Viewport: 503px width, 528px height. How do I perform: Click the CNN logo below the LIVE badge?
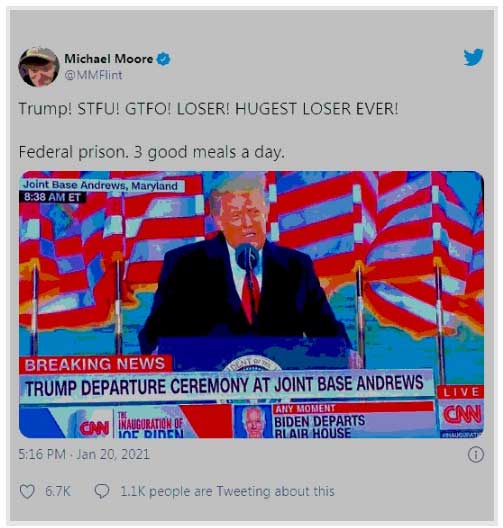[x=462, y=415]
